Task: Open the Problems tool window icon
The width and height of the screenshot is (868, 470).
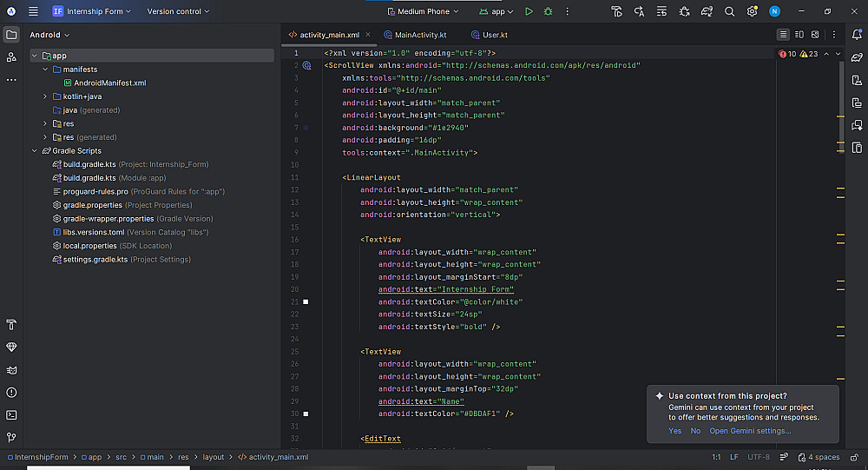Action: [x=11, y=393]
